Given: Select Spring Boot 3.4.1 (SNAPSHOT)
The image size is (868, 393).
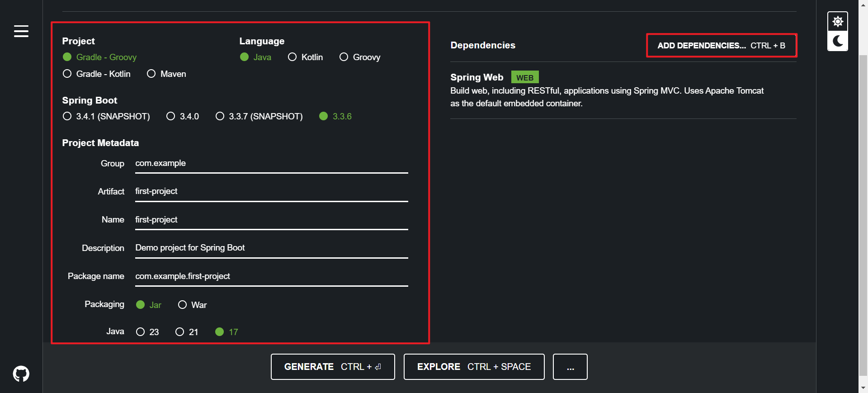Looking at the screenshot, I should click(x=106, y=116).
